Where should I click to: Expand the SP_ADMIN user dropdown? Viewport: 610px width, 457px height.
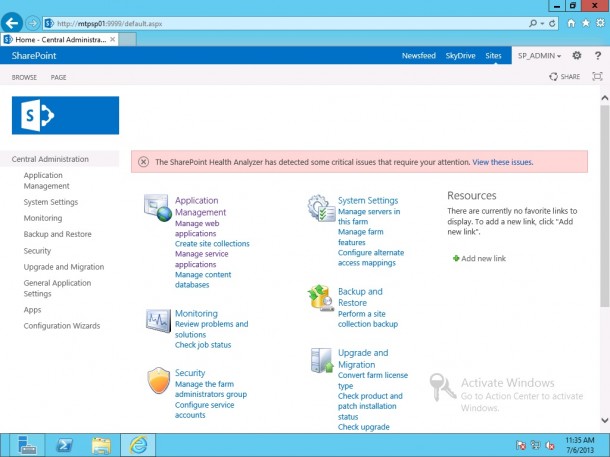pos(539,56)
